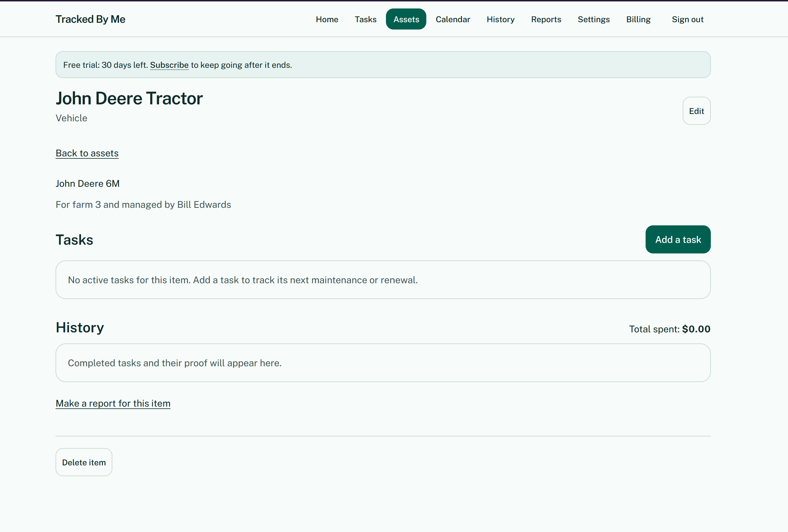This screenshot has width=788, height=532.
Task: Open Make a report for this item
Action: point(113,403)
